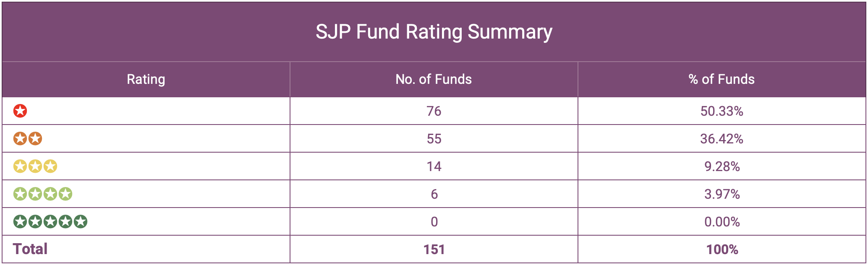
Task: Click the light green four-star rating icons
Action: pyautogui.click(x=43, y=194)
